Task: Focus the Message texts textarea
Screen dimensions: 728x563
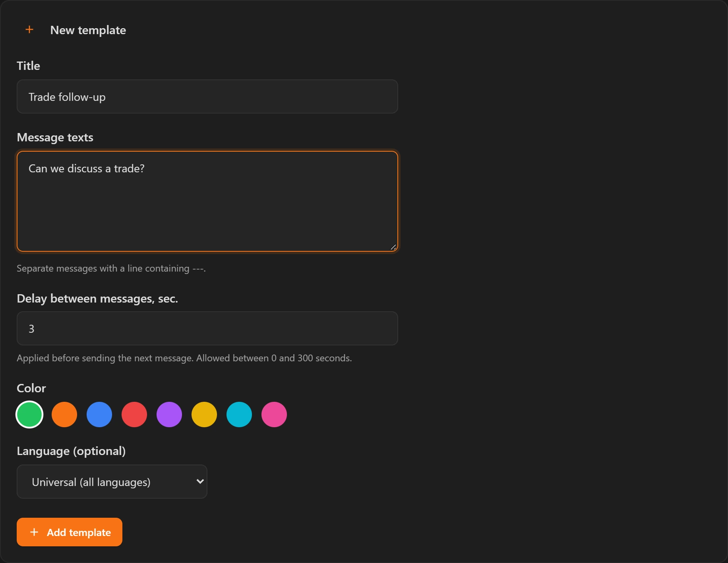Action: [x=207, y=201]
